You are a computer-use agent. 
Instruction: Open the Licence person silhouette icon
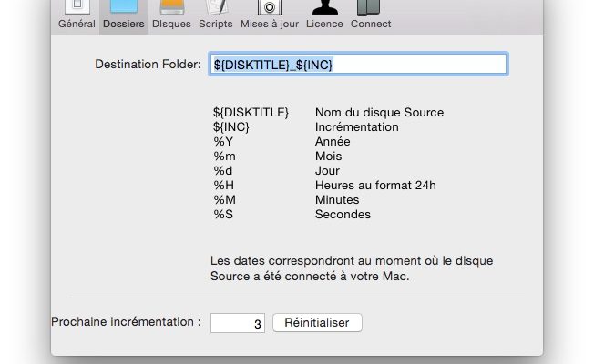pos(324,7)
